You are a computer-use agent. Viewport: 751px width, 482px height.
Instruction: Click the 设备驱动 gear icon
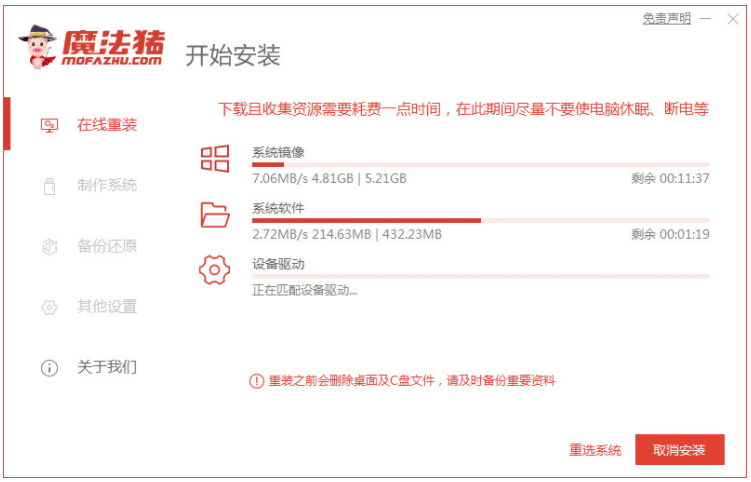click(x=215, y=270)
